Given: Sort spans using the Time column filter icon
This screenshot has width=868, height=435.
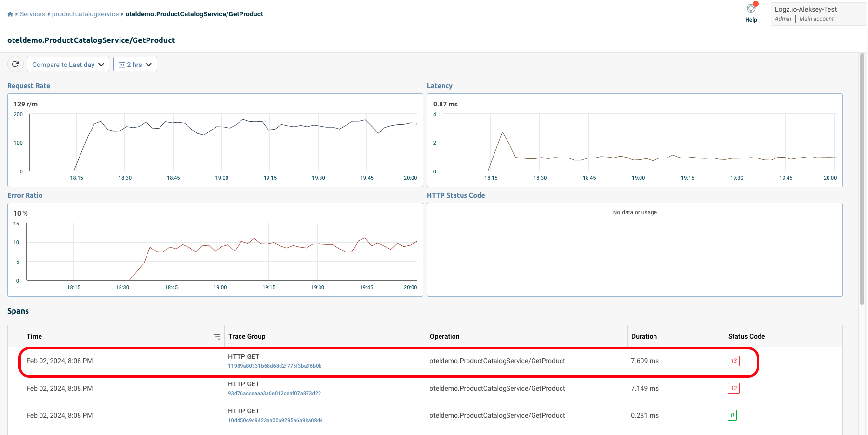Looking at the screenshot, I should [217, 337].
